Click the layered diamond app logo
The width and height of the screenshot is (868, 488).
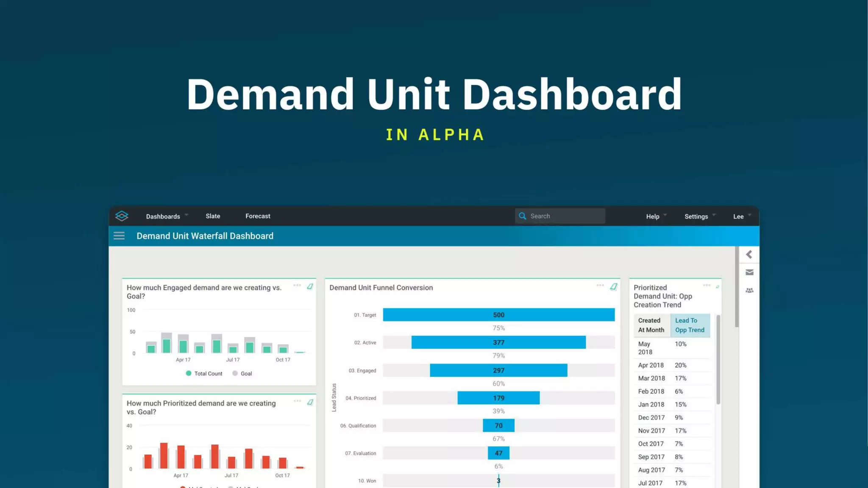(x=122, y=216)
